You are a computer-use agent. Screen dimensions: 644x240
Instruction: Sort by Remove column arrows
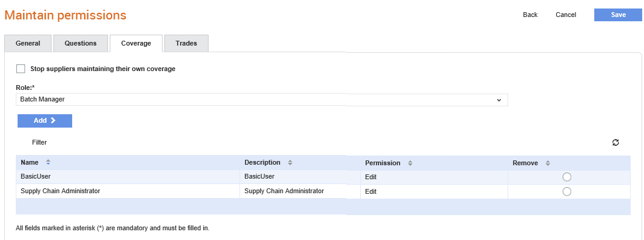[548, 163]
